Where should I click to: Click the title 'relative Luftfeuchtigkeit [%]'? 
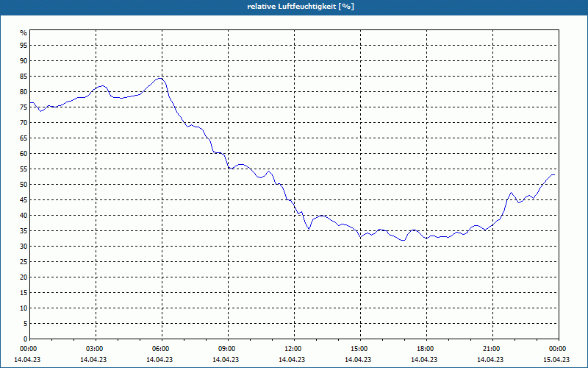tap(301, 7)
